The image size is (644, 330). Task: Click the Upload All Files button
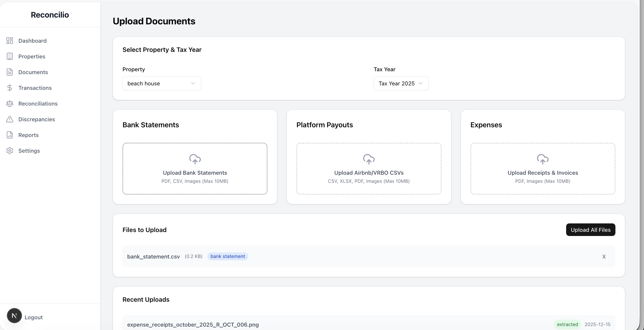coord(591,230)
